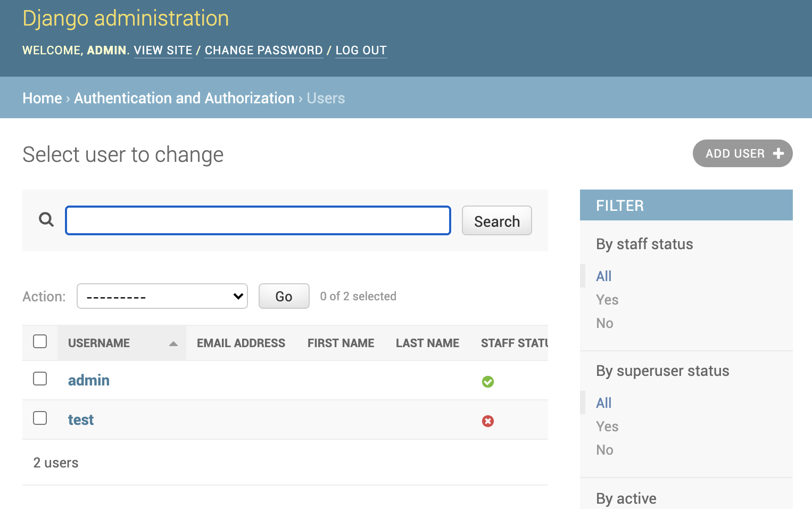Click the 'Action:' label

tap(44, 296)
